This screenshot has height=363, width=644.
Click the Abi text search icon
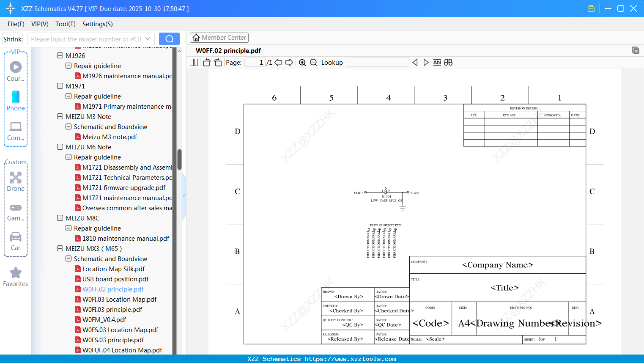click(x=437, y=62)
